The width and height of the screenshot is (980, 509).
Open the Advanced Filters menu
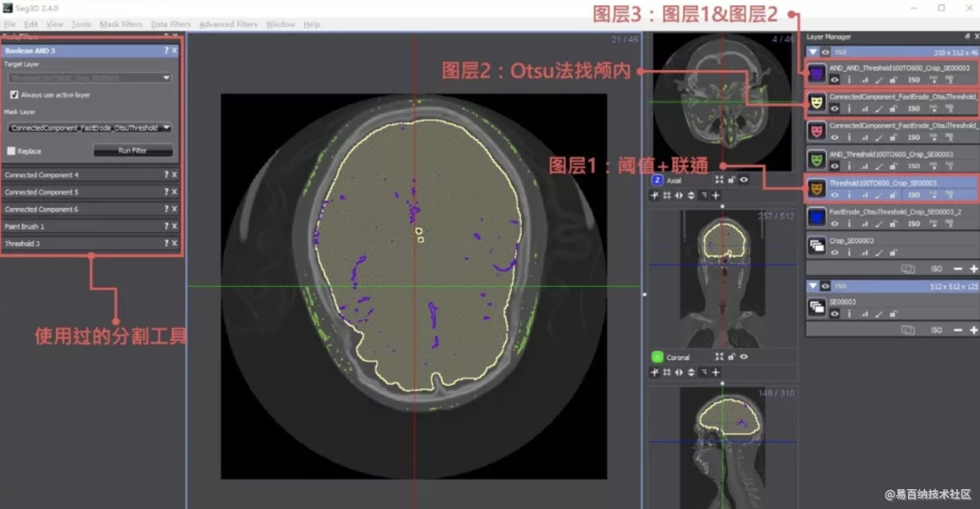point(228,24)
